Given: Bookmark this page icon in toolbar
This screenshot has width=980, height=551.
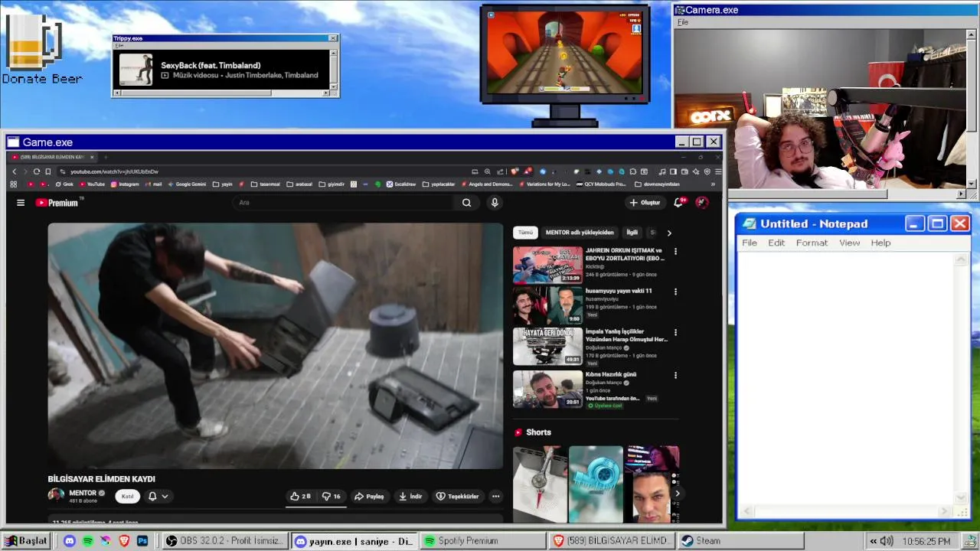Looking at the screenshot, I should pyautogui.click(x=47, y=171).
